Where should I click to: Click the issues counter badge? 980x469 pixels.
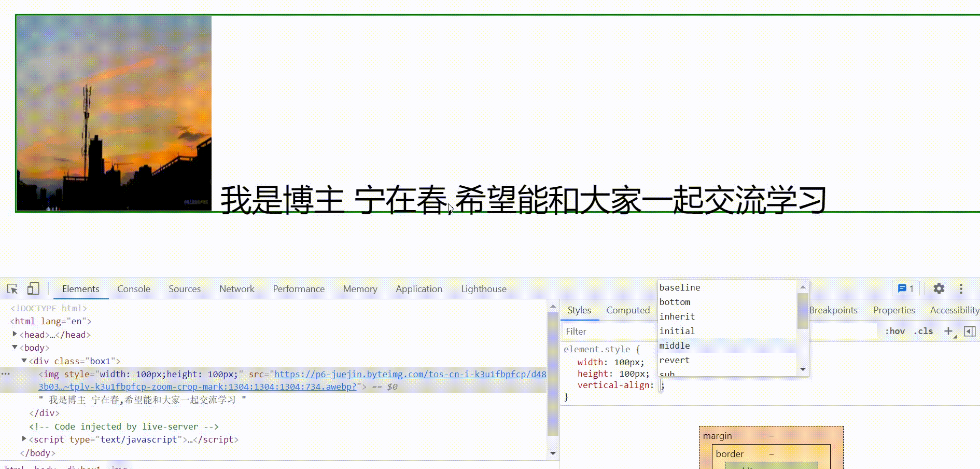coord(906,288)
